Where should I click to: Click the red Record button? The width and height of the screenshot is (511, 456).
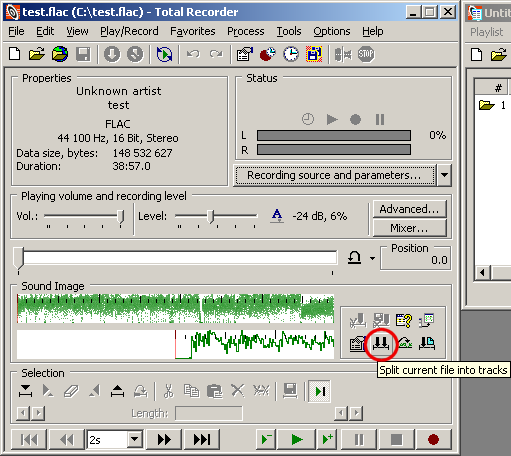coord(433,439)
